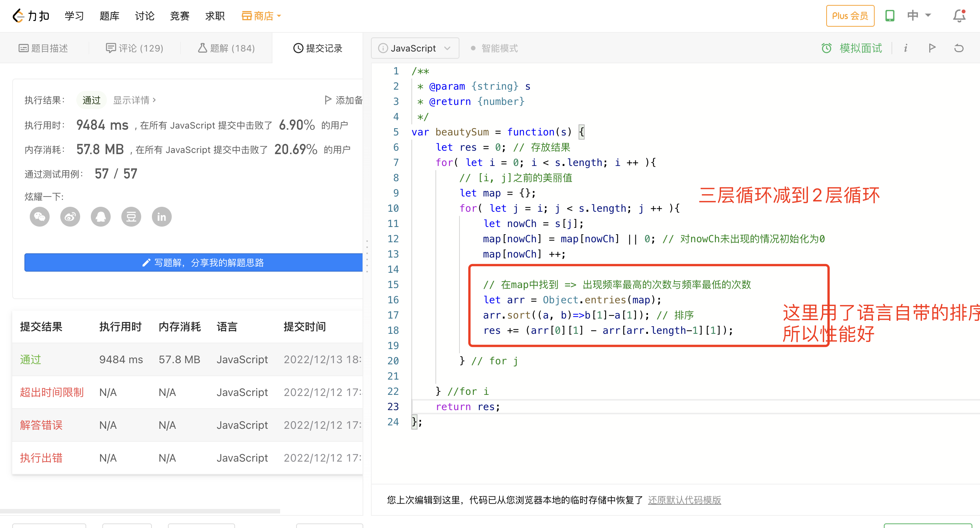Click code line 23 return res;
This screenshot has height=528, width=980.
tap(467, 407)
